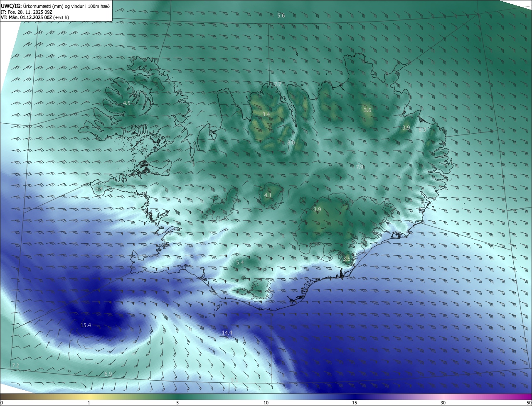Click the 50 mm tick on the color scale

tap(529, 403)
